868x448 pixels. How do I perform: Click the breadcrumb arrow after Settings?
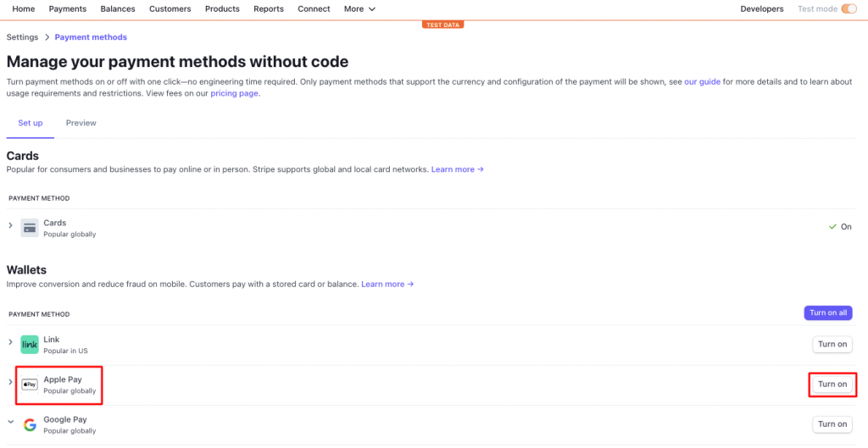click(47, 37)
